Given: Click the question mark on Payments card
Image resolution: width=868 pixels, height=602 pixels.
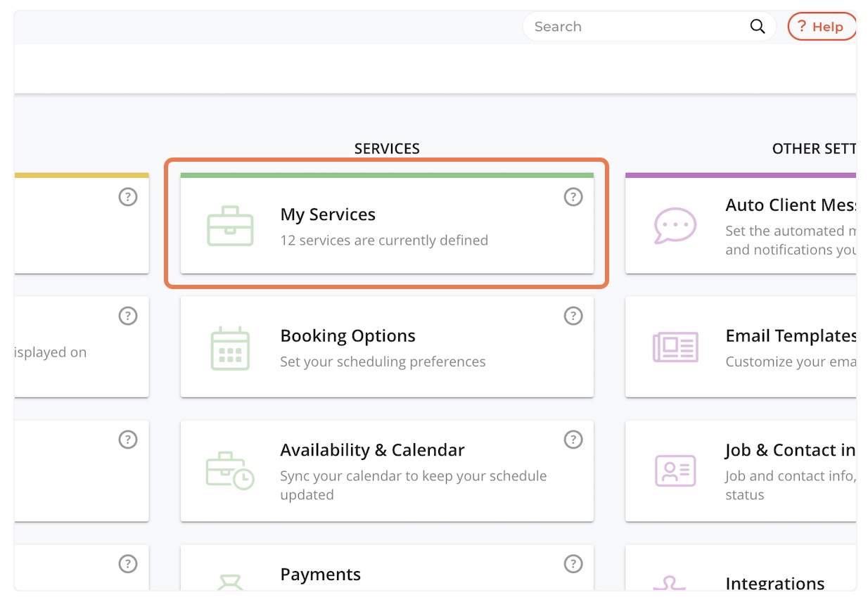Looking at the screenshot, I should tap(573, 563).
